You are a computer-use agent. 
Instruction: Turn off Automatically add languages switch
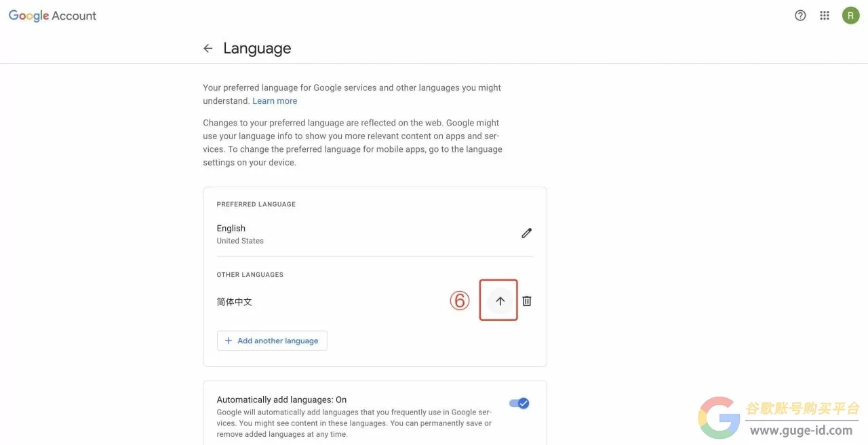tap(519, 404)
